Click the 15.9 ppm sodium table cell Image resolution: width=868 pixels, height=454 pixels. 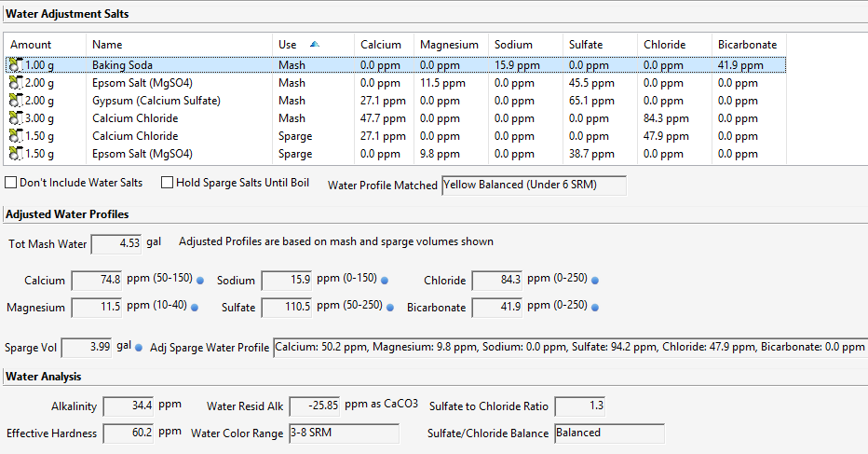pyautogui.click(x=517, y=65)
